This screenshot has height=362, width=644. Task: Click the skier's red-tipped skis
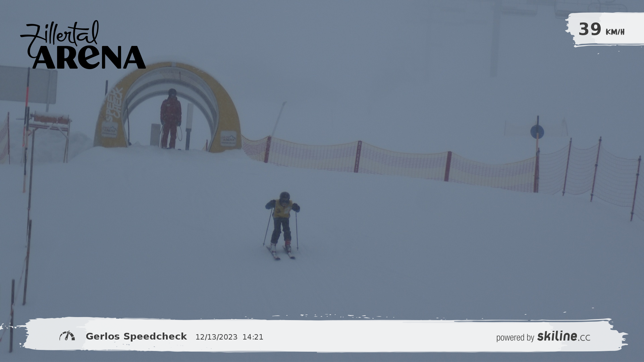281,253
